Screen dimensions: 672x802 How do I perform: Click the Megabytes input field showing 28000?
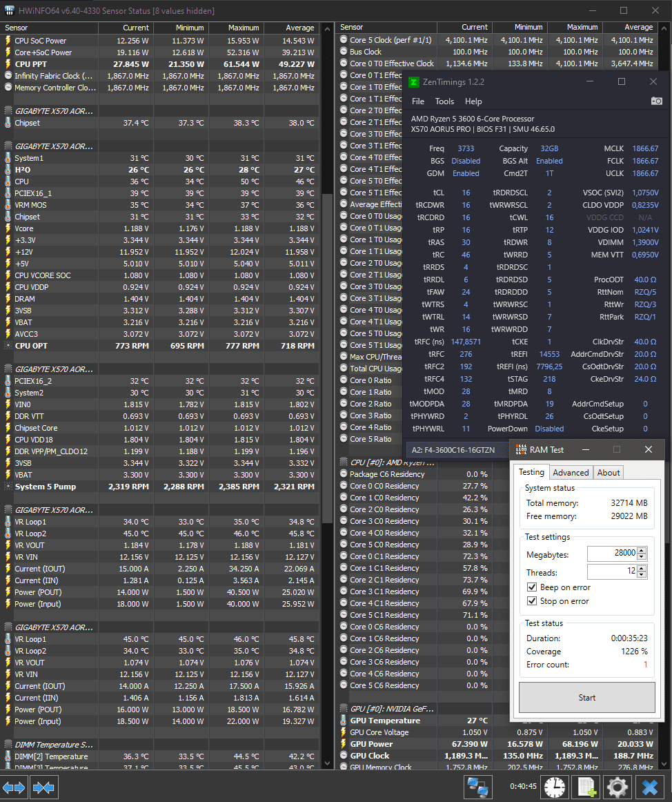(612, 554)
